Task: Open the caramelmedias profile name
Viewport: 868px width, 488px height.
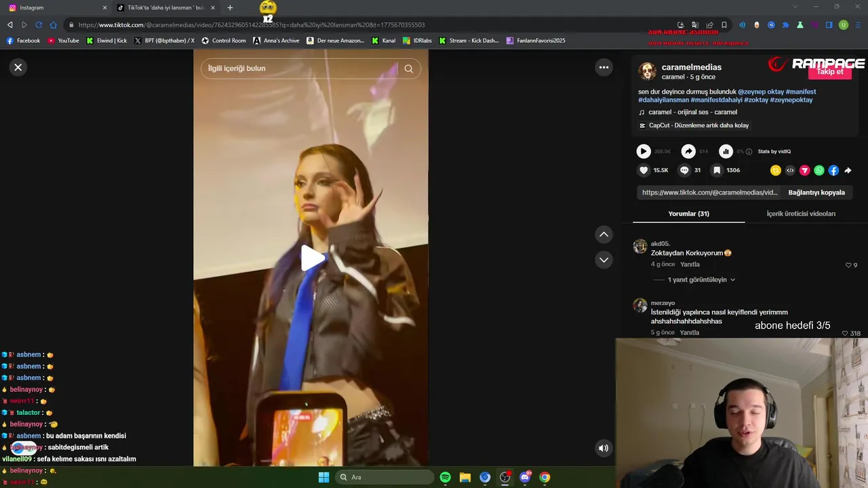Action: click(x=692, y=67)
